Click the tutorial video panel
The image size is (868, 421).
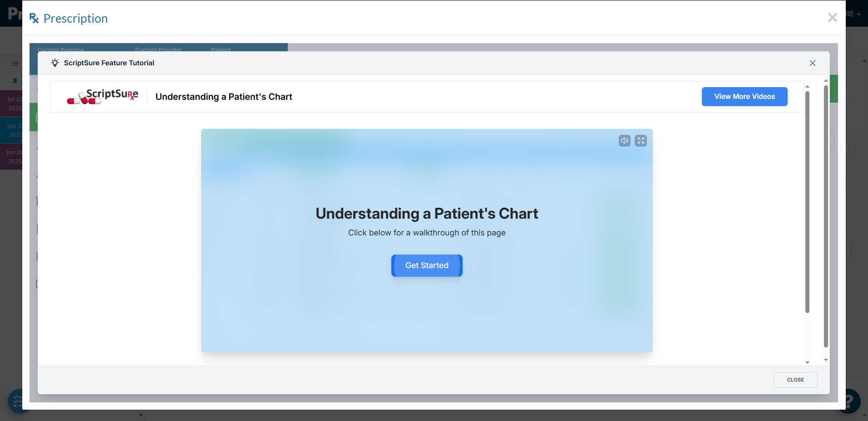pyautogui.click(x=427, y=241)
